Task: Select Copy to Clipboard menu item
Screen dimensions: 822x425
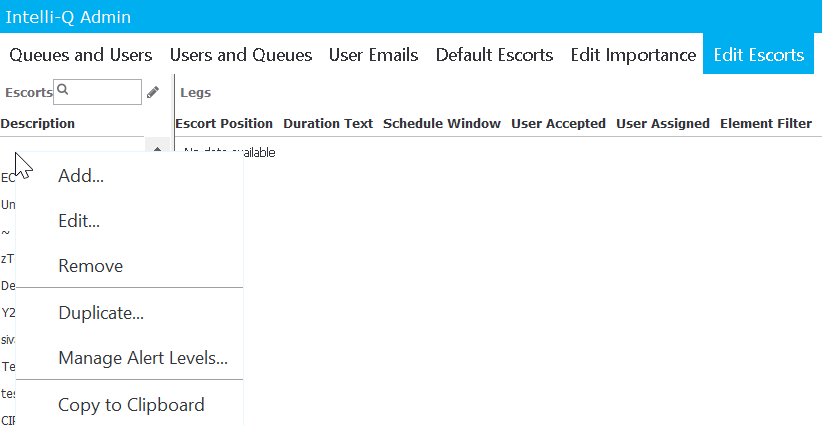Action: coord(129,405)
